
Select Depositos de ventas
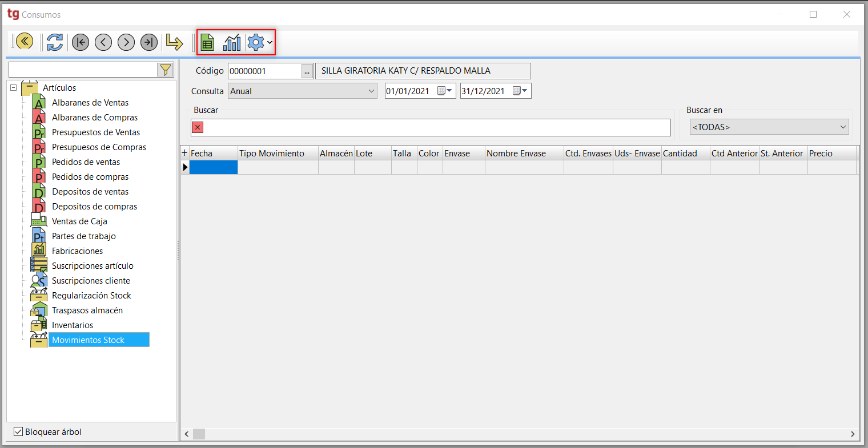click(90, 192)
